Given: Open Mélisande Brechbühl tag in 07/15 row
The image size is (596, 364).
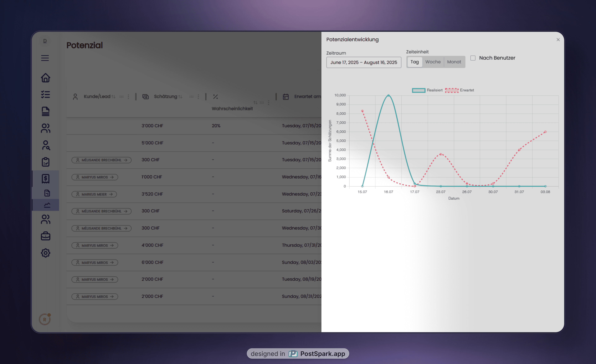Looking at the screenshot, I should tap(101, 160).
